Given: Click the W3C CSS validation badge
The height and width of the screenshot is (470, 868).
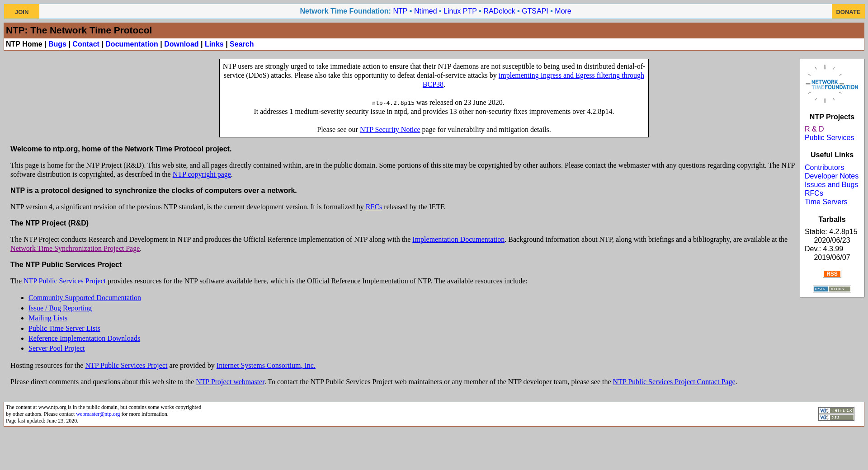Looking at the screenshot, I should point(836,418).
